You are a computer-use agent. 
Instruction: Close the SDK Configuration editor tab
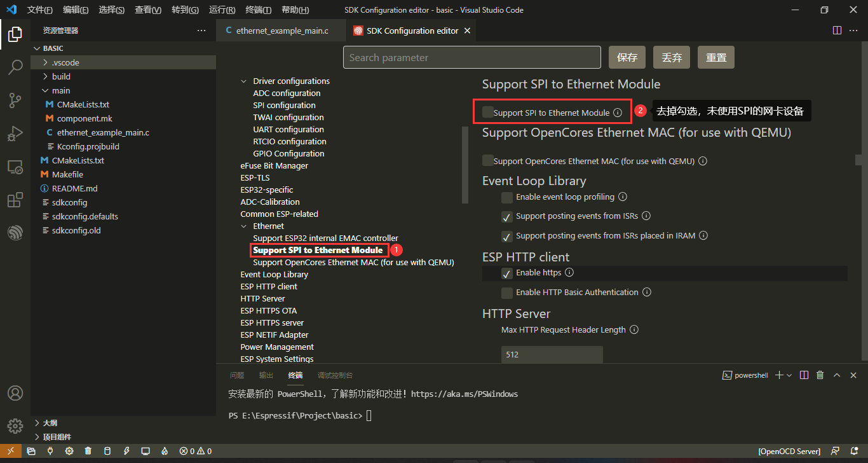[x=467, y=31]
